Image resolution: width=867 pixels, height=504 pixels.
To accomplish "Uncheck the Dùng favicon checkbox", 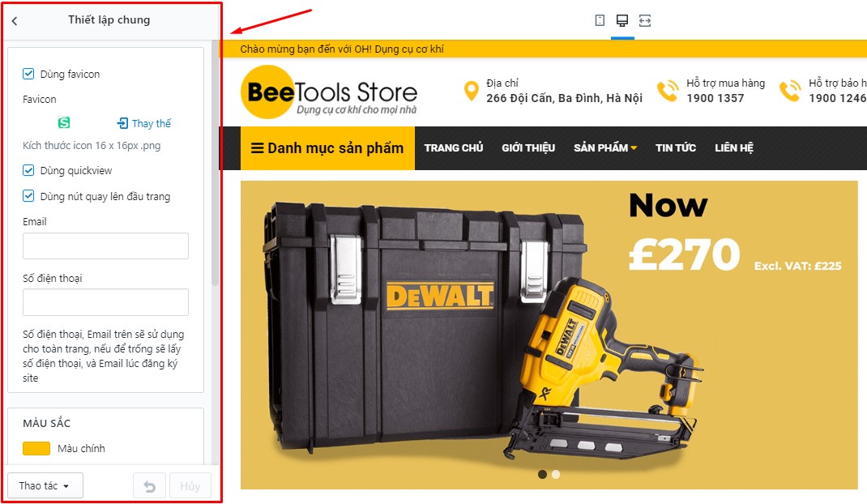I will point(28,74).
